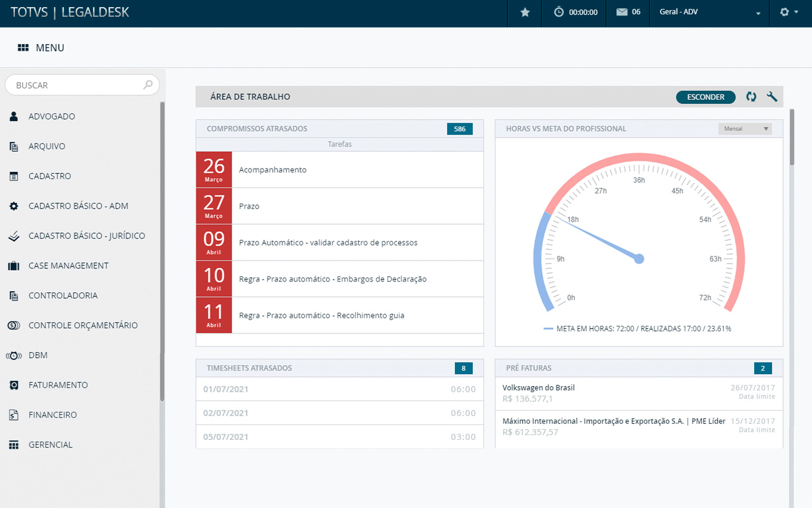Viewport: 812px width, 508px height.
Task: Open the Volkswagen do Brasil pre-invoice
Action: tap(539, 388)
